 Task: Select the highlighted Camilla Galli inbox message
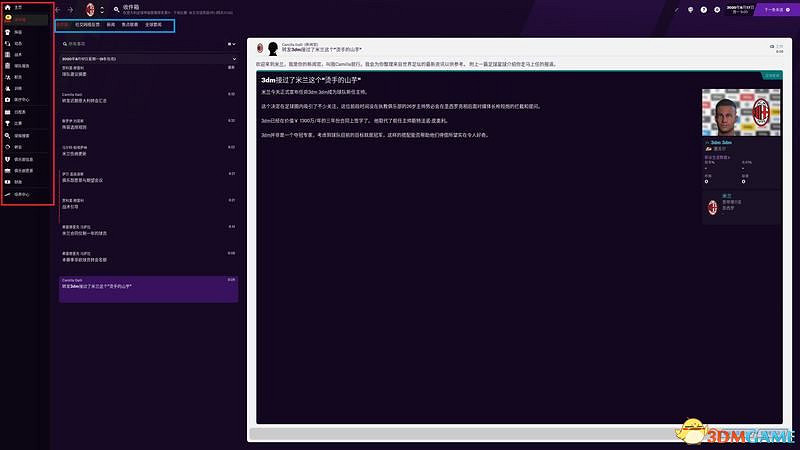[148, 289]
